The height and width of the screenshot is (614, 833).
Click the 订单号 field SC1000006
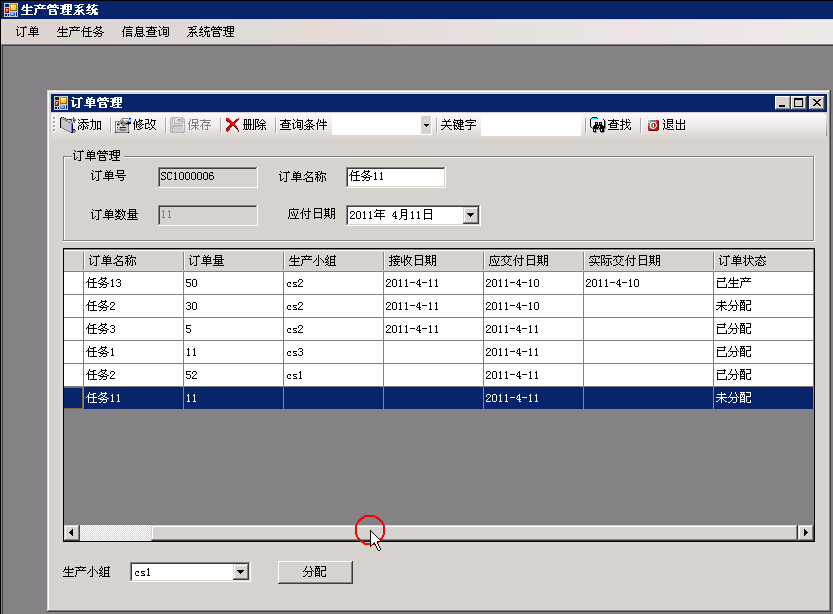pos(207,177)
